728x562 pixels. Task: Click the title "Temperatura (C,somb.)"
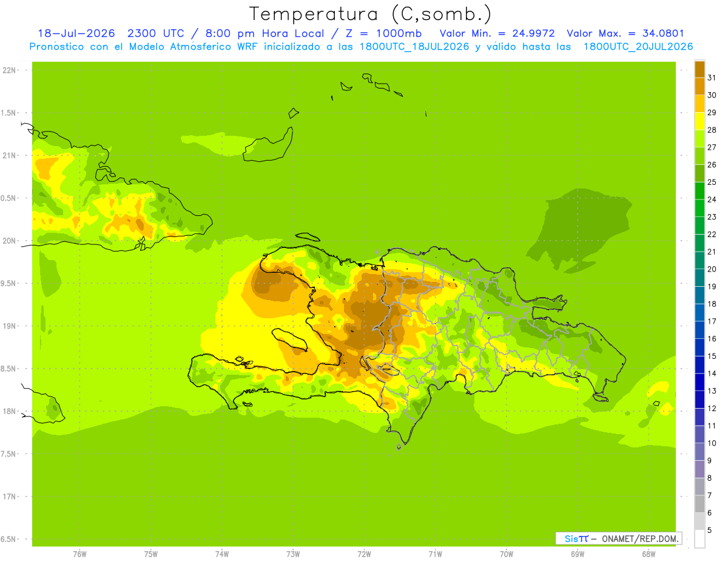coord(371,14)
